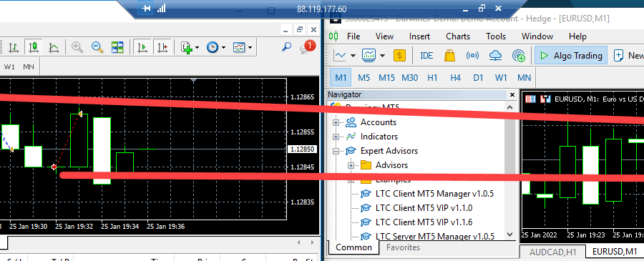Image resolution: width=644 pixels, height=261 pixels.
Task: Collapse the Expert Advisors node
Action: pyautogui.click(x=336, y=151)
